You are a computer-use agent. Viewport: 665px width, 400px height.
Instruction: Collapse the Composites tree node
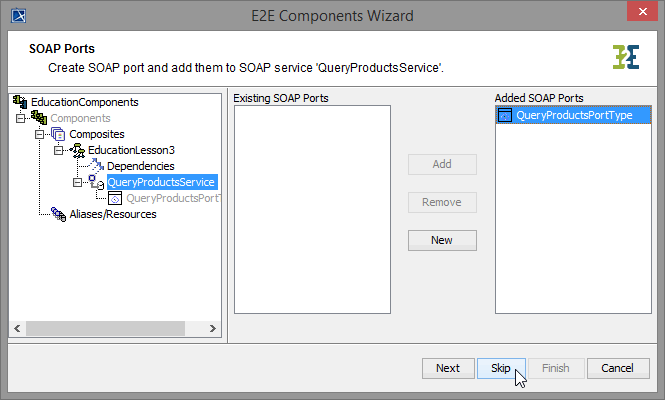pyautogui.click(x=40, y=134)
